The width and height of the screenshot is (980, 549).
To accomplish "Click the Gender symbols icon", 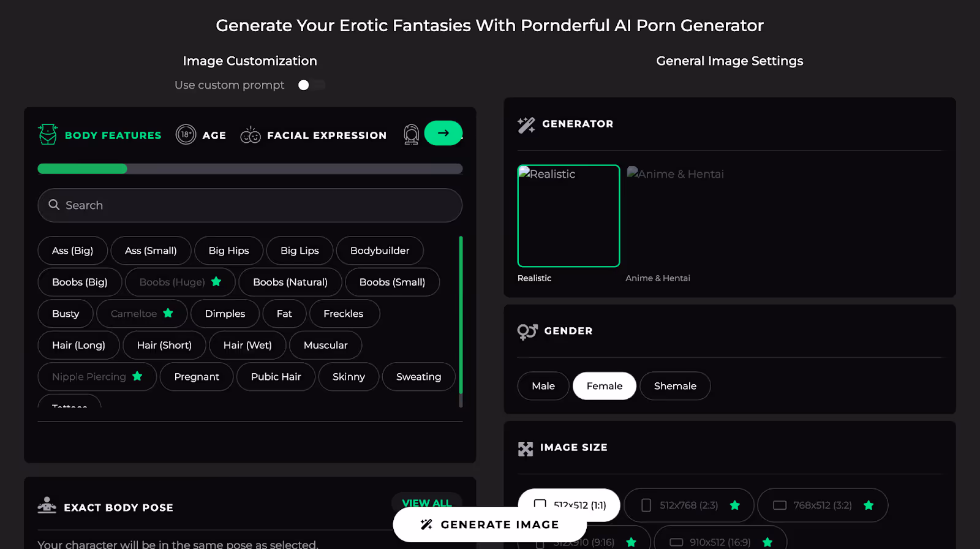I will [527, 331].
